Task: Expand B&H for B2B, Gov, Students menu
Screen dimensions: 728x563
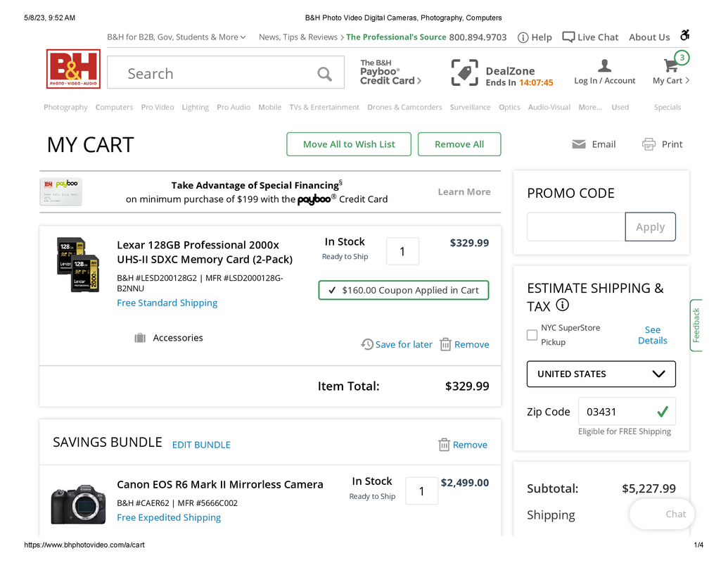Action: pyautogui.click(x=176, y=37)
